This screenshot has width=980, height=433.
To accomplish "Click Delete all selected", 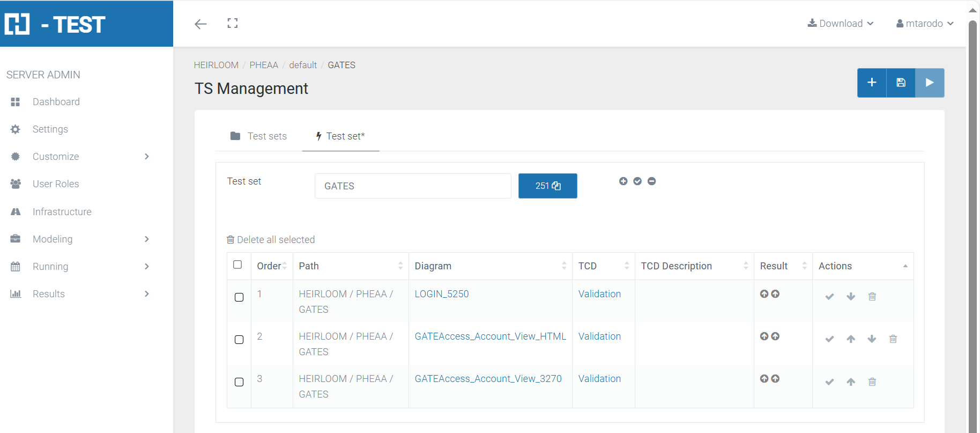I will tap(271, 240).
